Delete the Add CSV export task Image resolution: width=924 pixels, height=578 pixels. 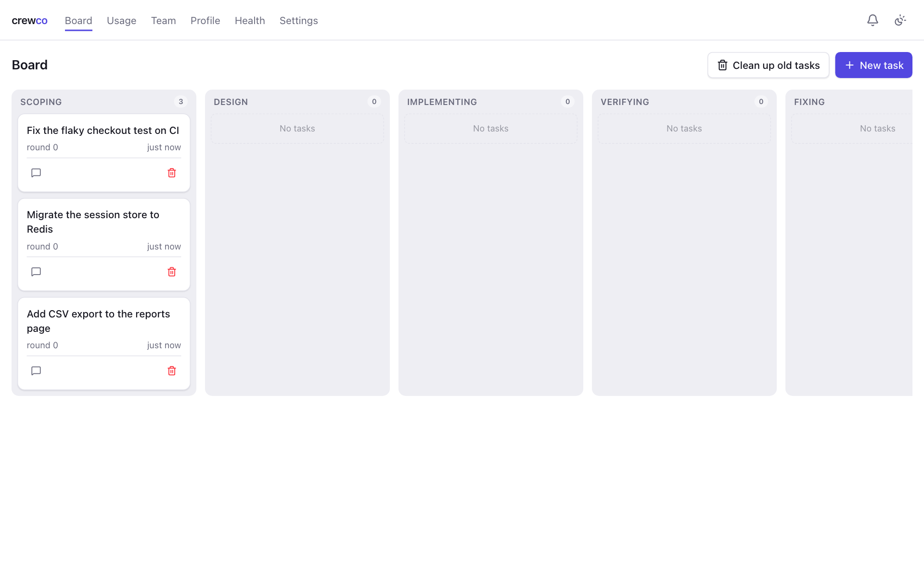[x=172, y=371]
